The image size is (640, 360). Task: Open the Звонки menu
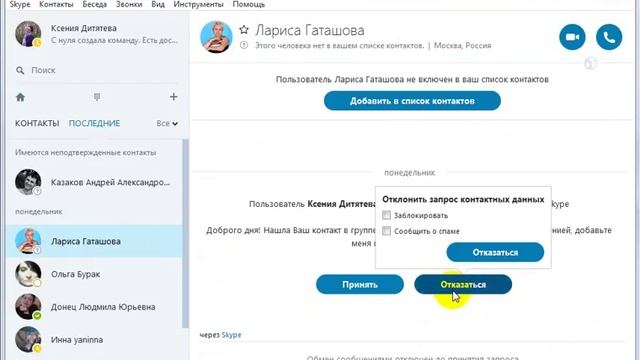tap(129, 4)
